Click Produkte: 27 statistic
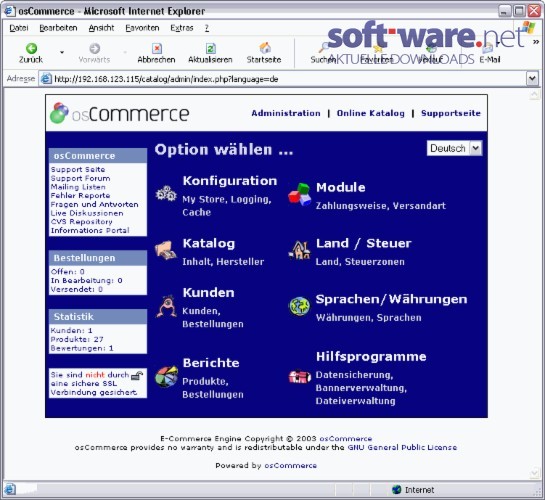This screenshot has height=500, width=545. click(76, 339)
